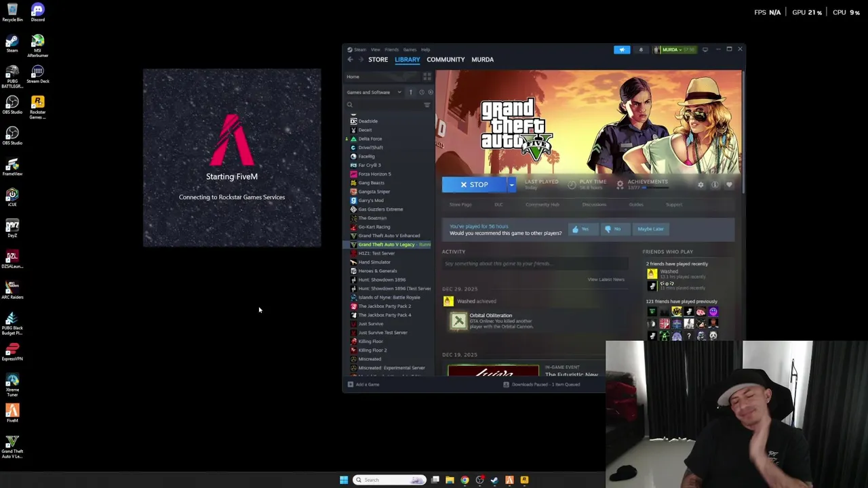Select the iCUE desktop icon
Image resolution: width=868 pixels, height=488 pixels.
click(12, 197)
